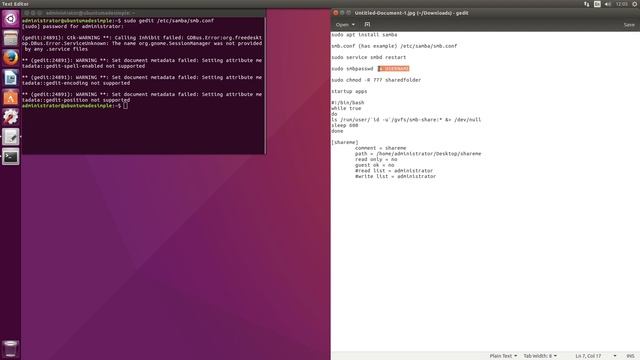The height and width of the screenshot is (360, 640).
Task: Click the terminal command prompt line
Action: click(75, 106)
